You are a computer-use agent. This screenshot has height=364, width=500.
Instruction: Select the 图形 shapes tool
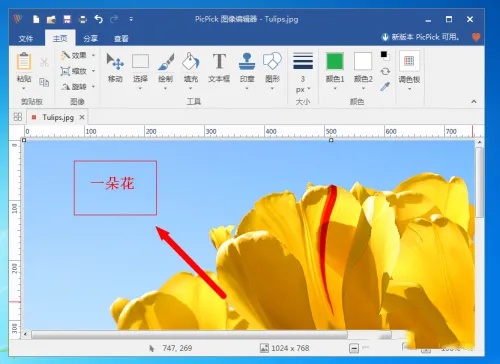pyautogui.click(x=272, y=67)
